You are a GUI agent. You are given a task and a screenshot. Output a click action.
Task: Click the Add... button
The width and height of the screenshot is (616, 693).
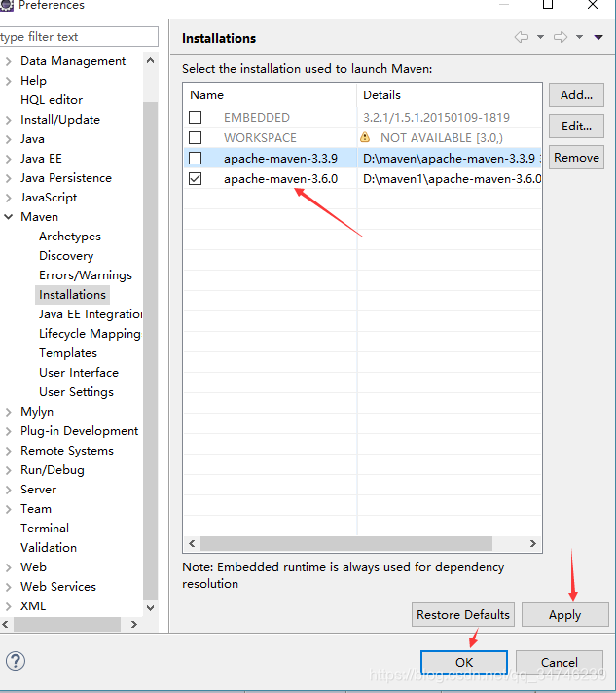[576, 94]
